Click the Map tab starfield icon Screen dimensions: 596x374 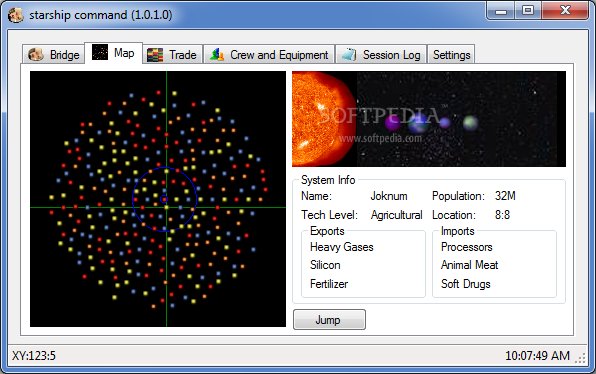pos(100,52)
